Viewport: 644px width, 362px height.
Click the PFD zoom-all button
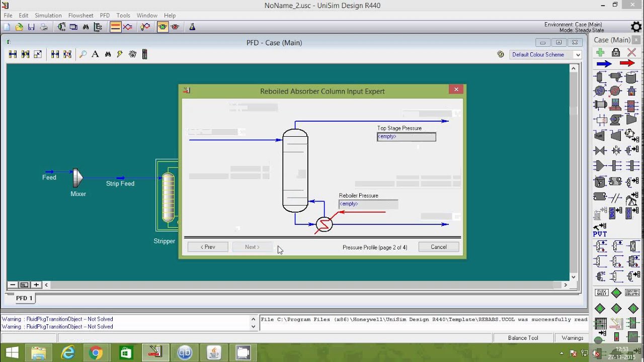pos(24,285)
